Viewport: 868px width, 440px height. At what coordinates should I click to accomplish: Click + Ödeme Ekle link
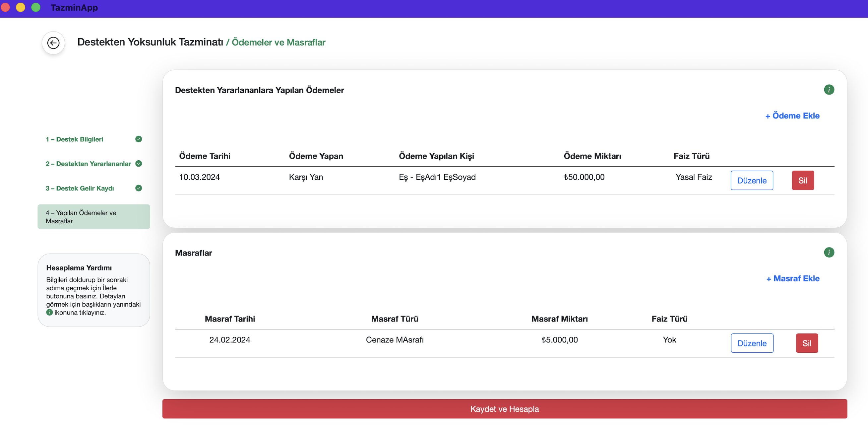tap(792, 116)
